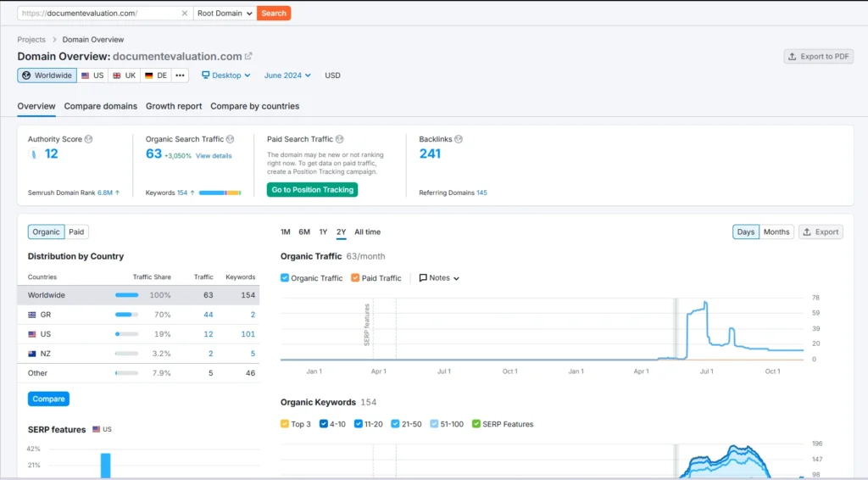868x480 pixels.
Task: Click the Worldwide traffic share bar
Action: (x=127, y=295)
